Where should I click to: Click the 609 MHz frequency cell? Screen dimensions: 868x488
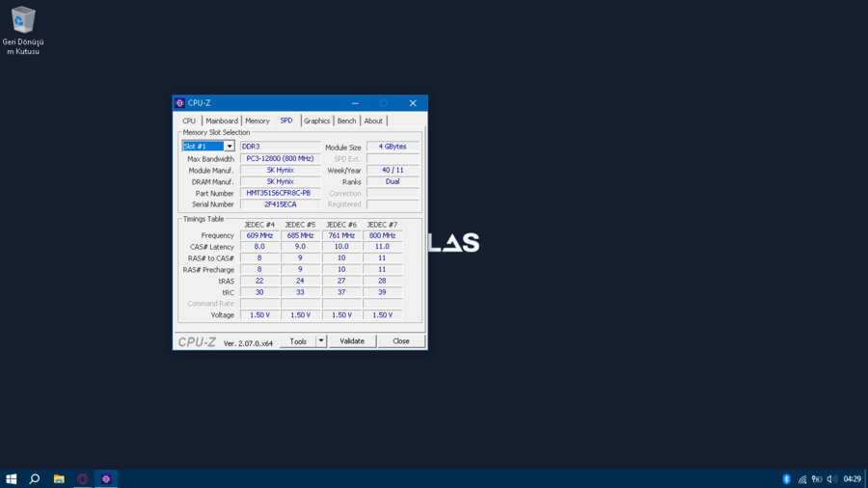259,235
